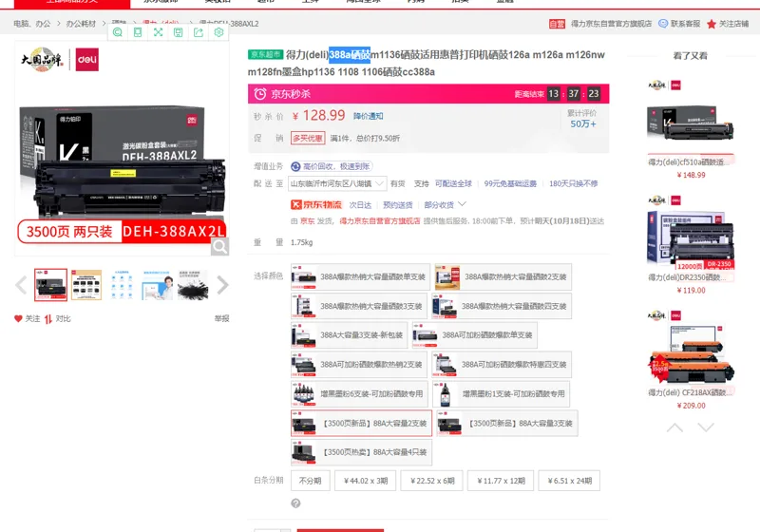Click the main toner cartridge product image
The height and width of the screenshot is (532, 760).
122,149
